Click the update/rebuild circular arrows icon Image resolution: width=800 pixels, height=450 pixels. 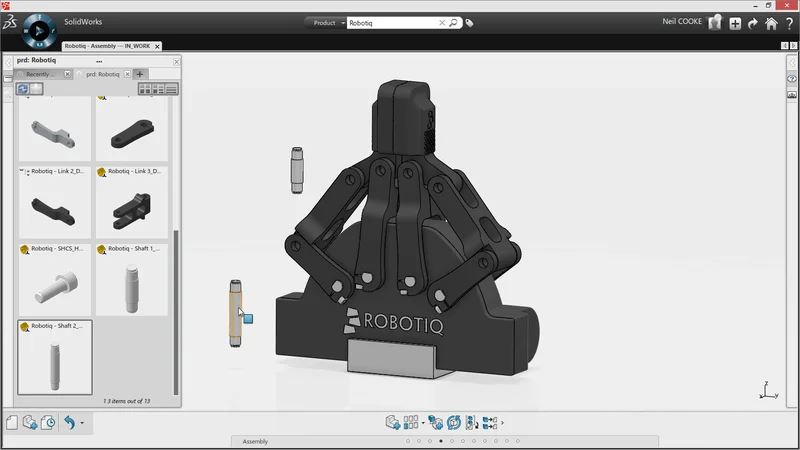pos(454,422)
